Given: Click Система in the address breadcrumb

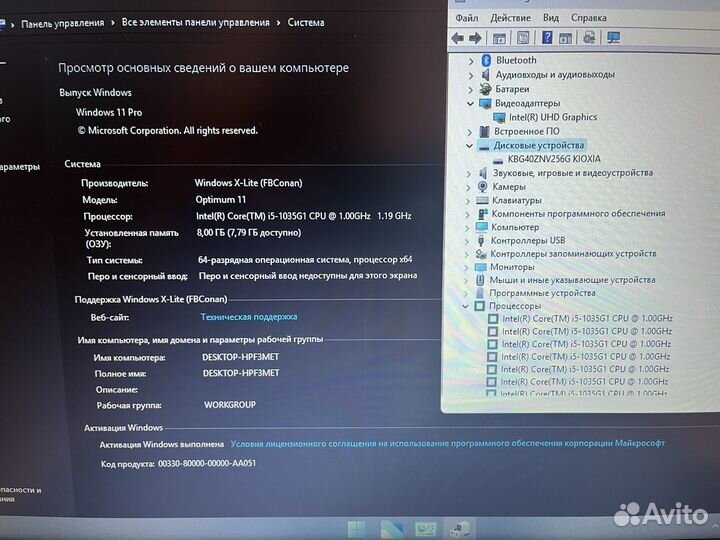Looking at the screenshot, I should [306, 22].
